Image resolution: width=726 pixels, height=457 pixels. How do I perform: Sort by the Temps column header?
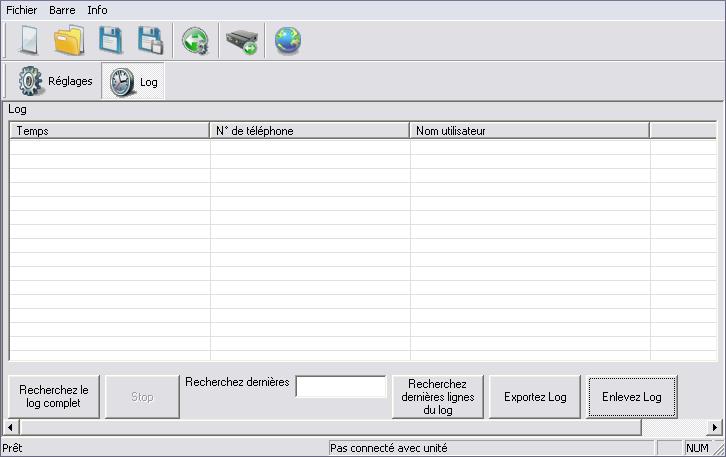coord(109,131)
